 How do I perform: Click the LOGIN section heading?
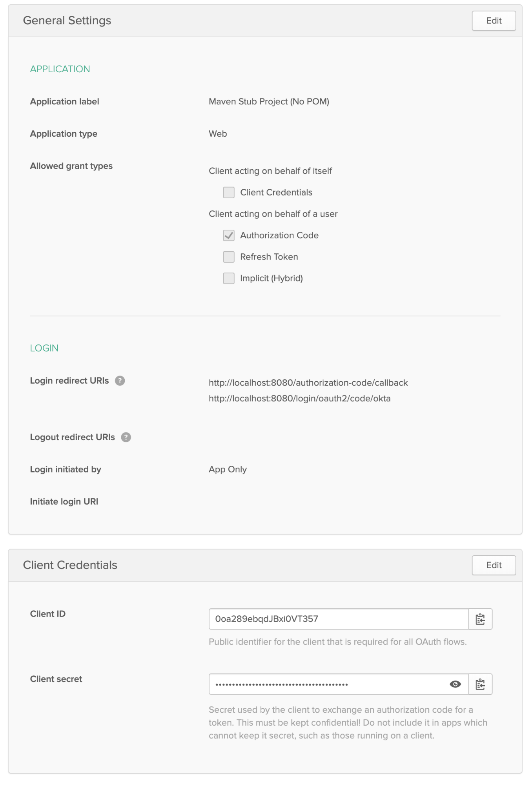pyautogui.click(x=44, y=348)
